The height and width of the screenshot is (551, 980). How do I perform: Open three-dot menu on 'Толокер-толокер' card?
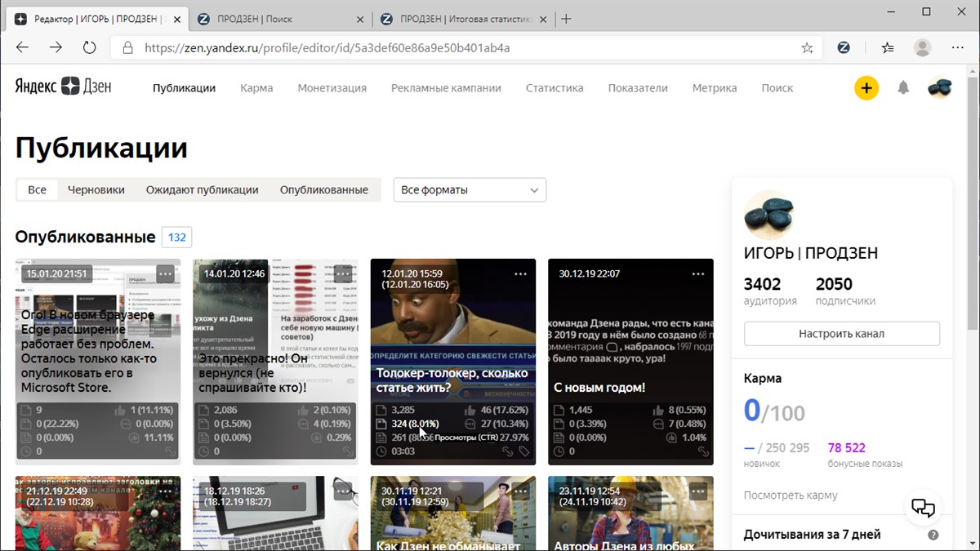(521, 274)
